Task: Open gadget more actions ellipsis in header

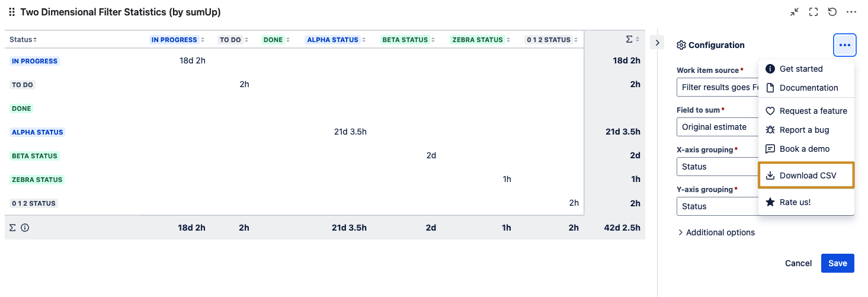Action: coord(851,12)
